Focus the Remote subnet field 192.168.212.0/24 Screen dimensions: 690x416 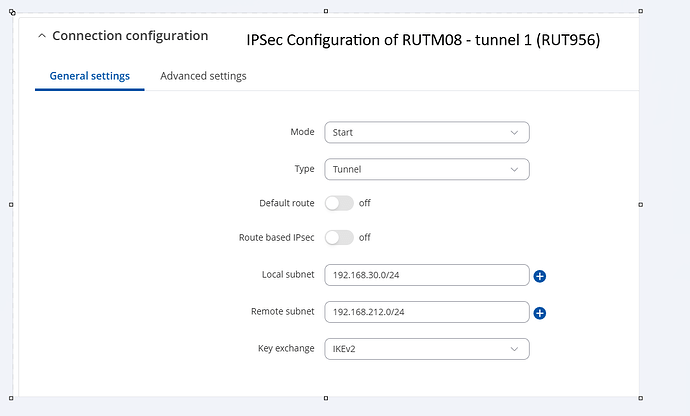point(427,312)
